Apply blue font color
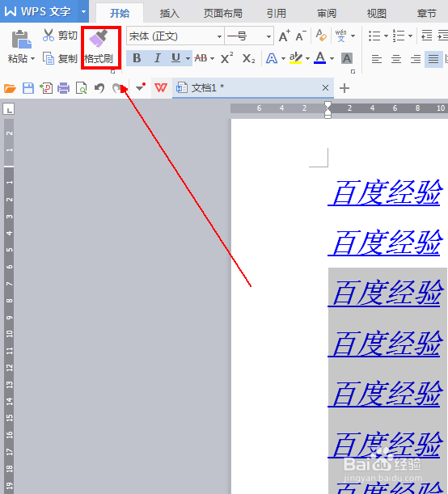 pyautogui.click(x=320, y=58)
